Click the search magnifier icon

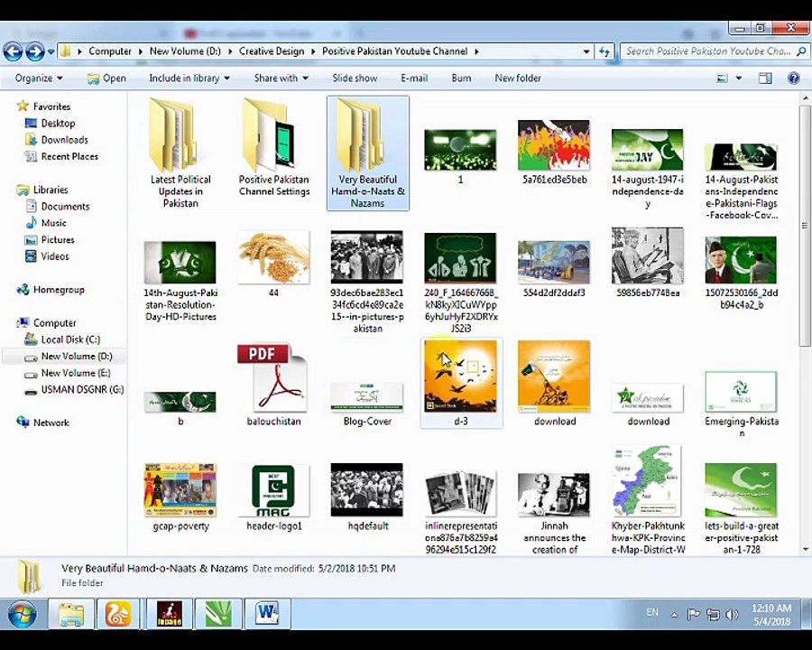(x=801, y=51)
